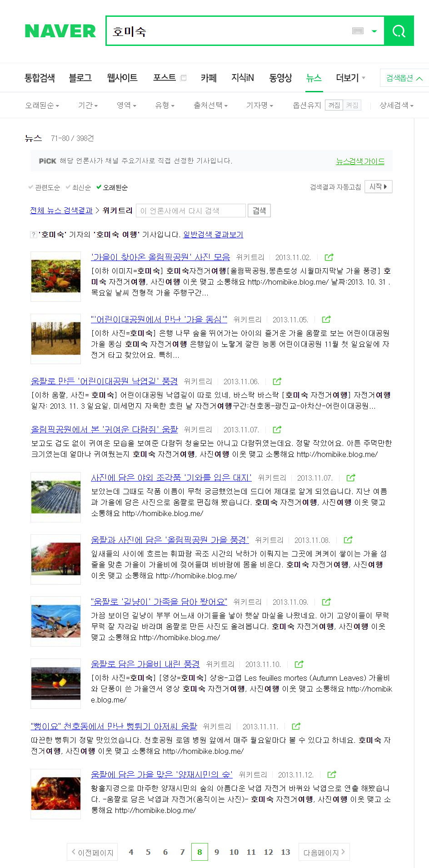The height and width of the screenshot is (868, 429).
Task: Open share icon for '올림픽공원 가을 풍경' article
Action: pos(348,540)
